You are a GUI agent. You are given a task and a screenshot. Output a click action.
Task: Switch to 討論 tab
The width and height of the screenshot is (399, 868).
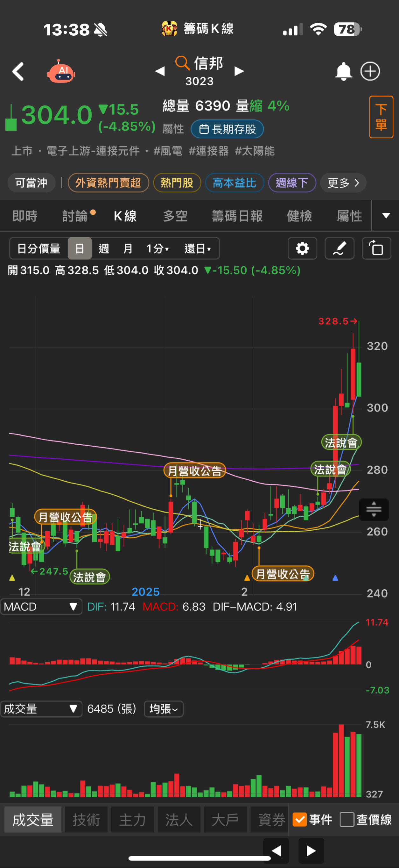75,216
